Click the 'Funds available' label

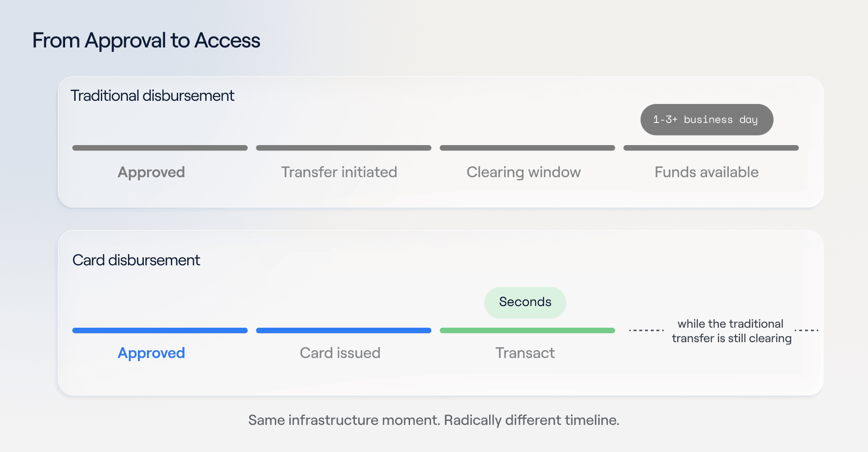pyautogui.click(x=707, y=172)
